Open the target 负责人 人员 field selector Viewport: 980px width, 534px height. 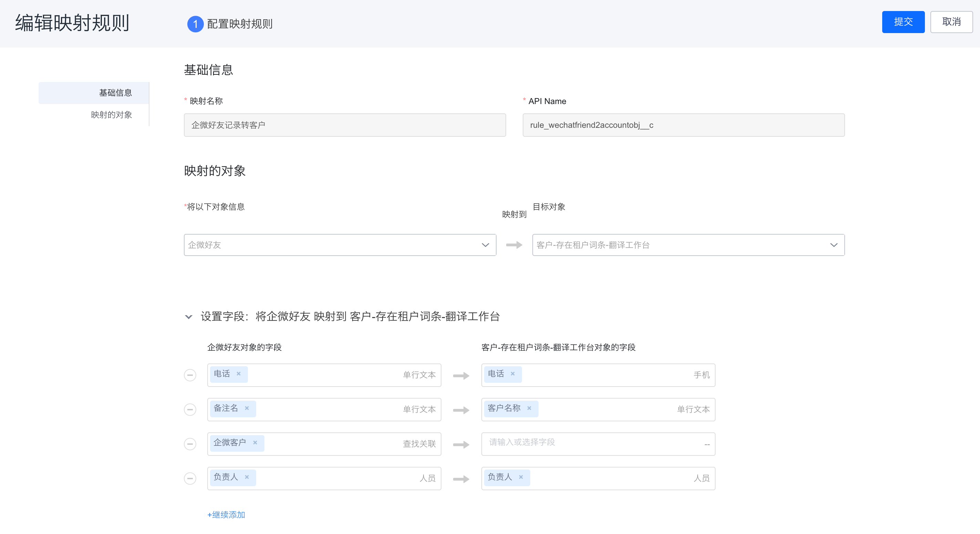tap(598, 478)
